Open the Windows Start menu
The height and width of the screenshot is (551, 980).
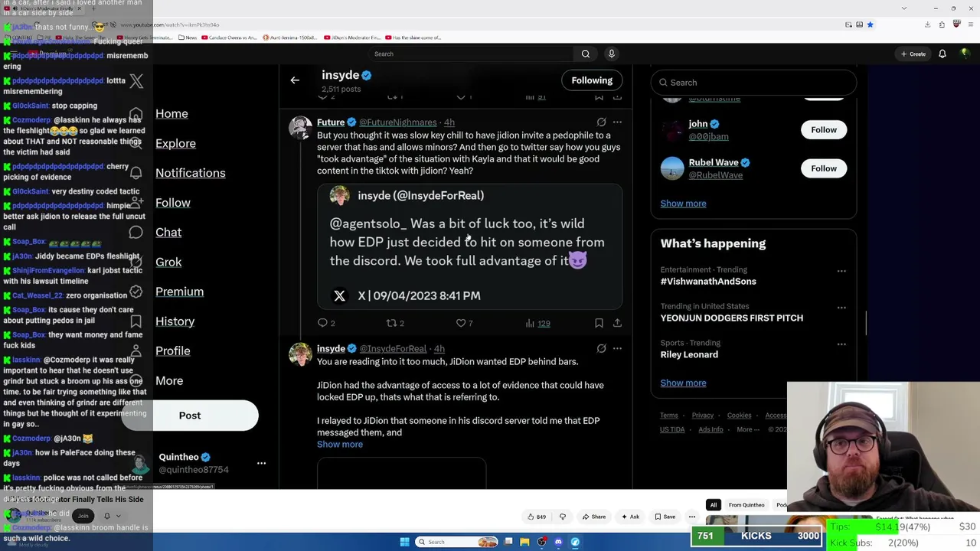[x=404, y=542]
